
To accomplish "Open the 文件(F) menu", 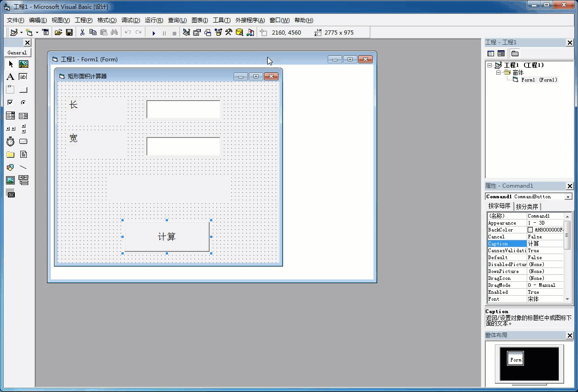I will 15,20.
